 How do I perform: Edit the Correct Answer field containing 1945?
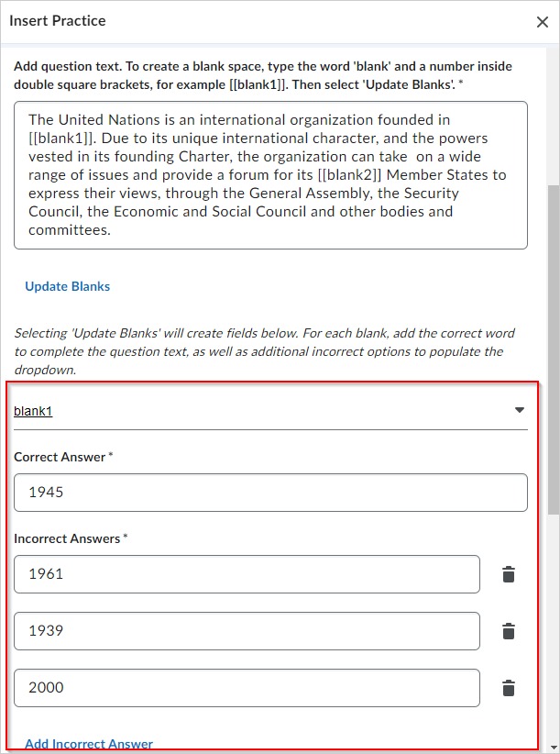pyautogui.click(x=271, y=493)
